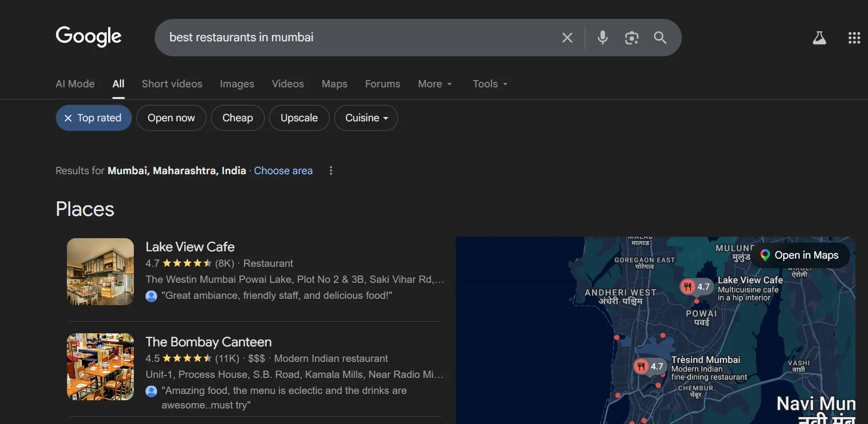Click Goregaon East label on map

644,263
